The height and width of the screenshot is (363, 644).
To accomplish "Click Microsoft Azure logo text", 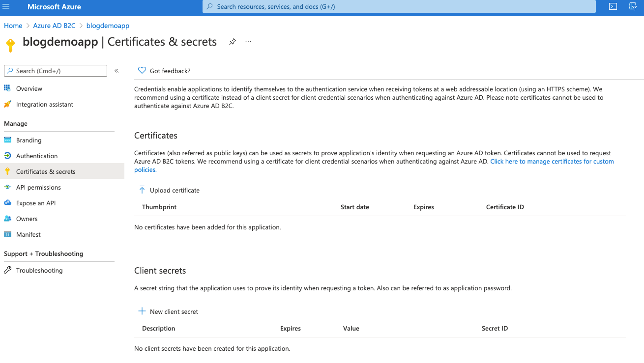I will click(x=54, y=7).
